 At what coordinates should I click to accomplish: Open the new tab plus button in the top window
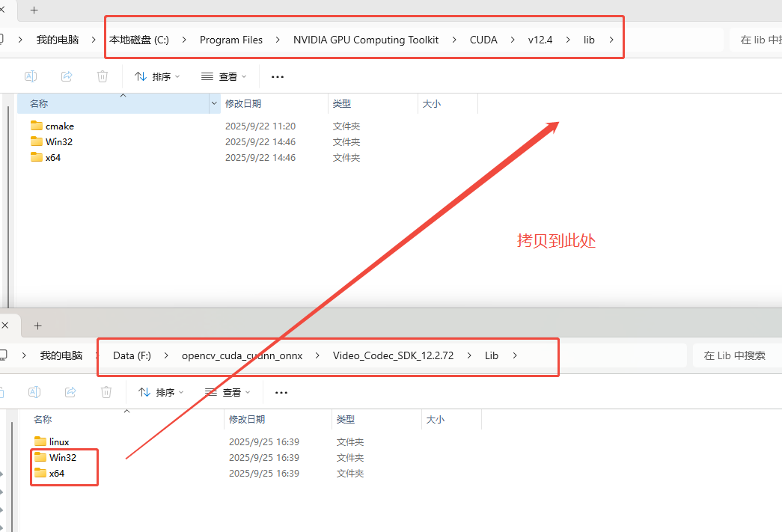[34, 10]
